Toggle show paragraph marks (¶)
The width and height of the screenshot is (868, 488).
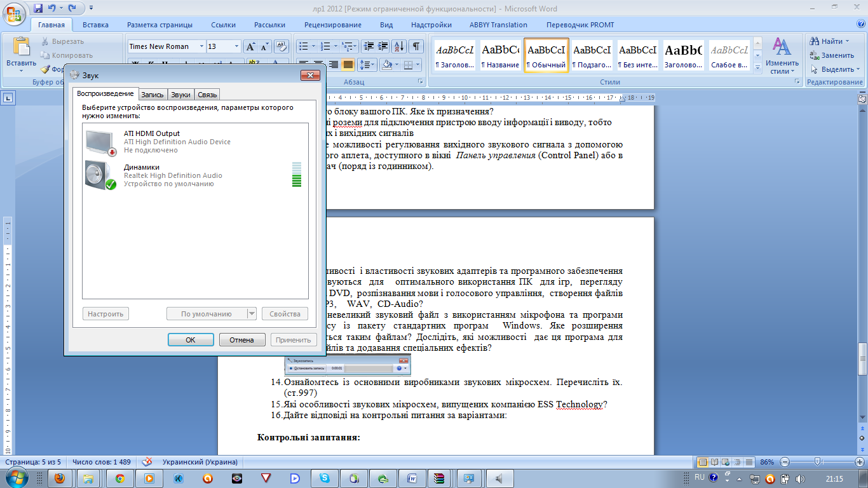[416, 46]
